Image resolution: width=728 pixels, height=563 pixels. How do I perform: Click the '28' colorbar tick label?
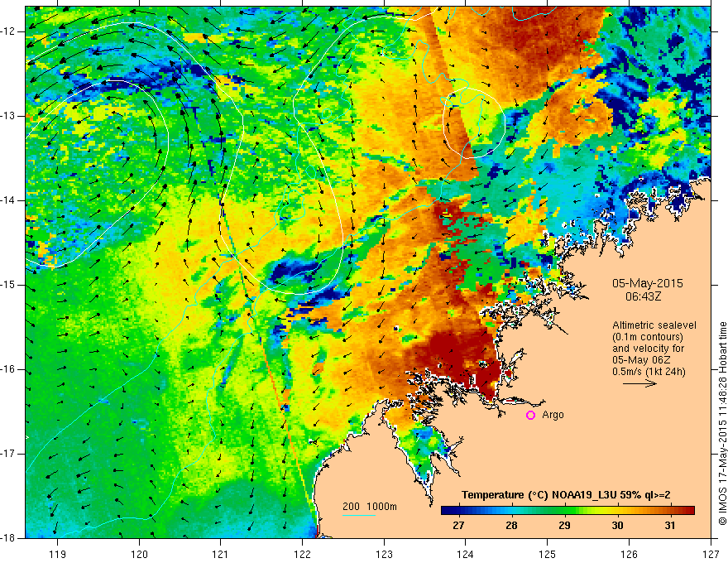coord(511,526)
